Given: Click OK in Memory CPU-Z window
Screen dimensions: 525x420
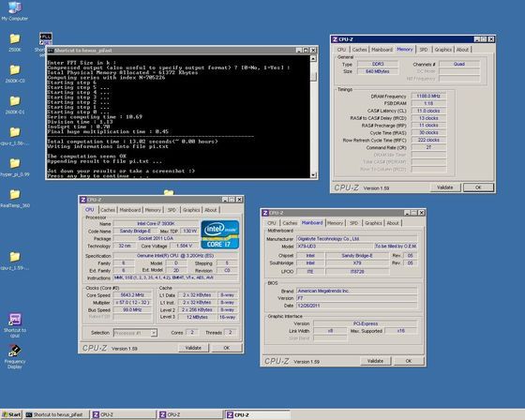Looking at the screenshot, I should pos(478,187).
